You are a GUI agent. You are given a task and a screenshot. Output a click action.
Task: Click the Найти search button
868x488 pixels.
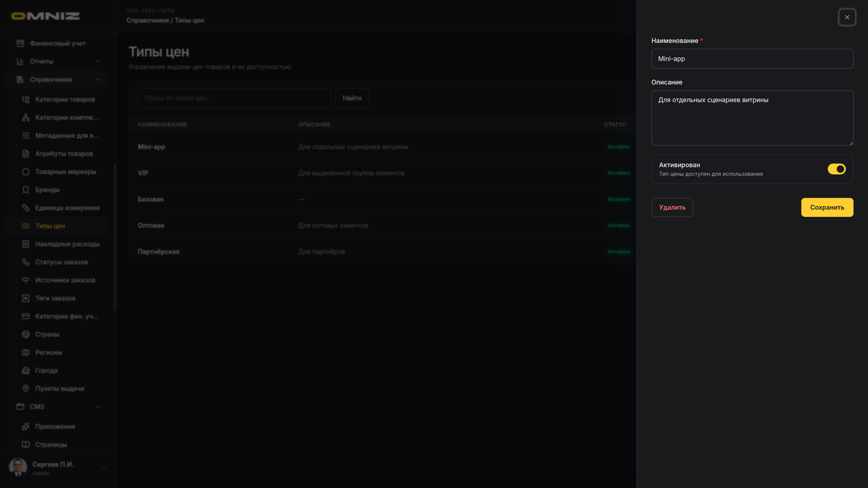352,98
